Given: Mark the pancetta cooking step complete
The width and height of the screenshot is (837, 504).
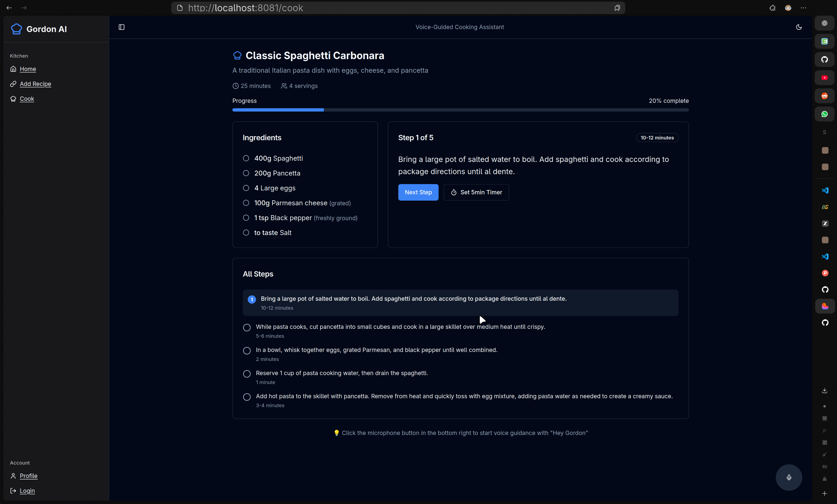Looking at the screenshot, I should 246,327.
